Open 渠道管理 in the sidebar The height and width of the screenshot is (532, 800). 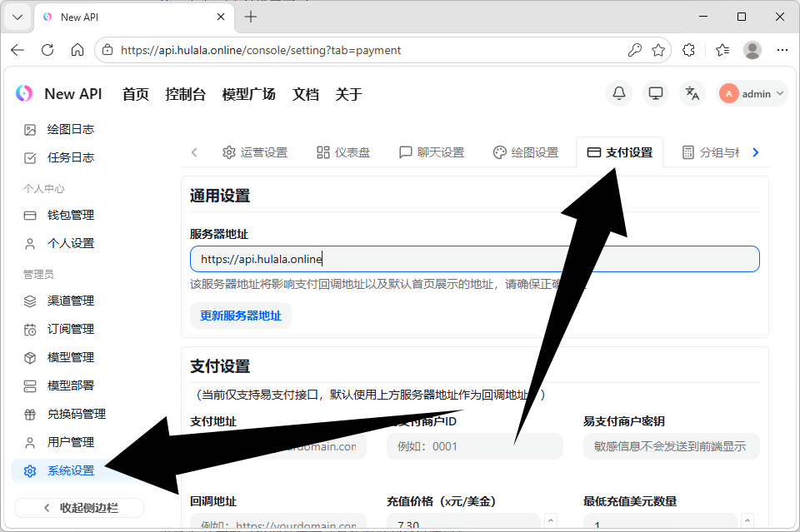pyautogui.click(x=70, y=301)
